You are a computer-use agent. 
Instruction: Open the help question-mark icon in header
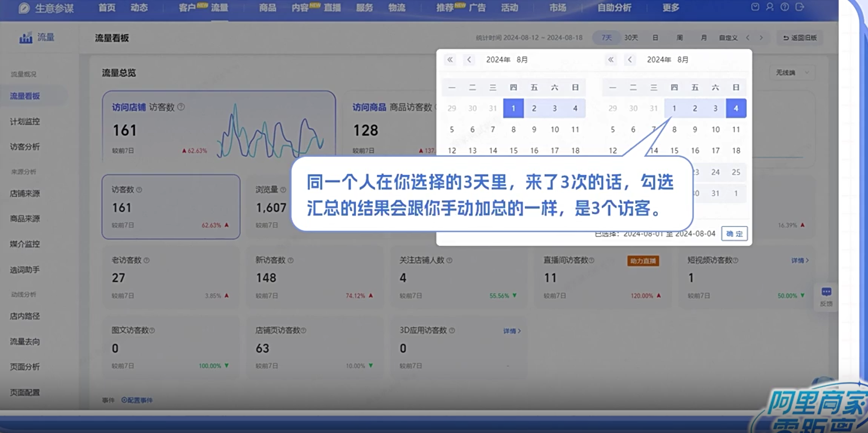(x=785, y=7)
